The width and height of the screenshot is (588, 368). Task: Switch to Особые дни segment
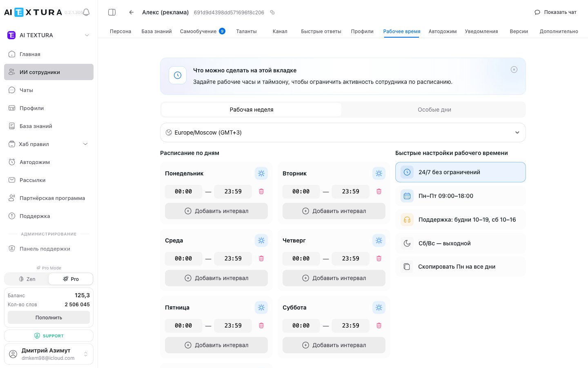pos(434,110)
